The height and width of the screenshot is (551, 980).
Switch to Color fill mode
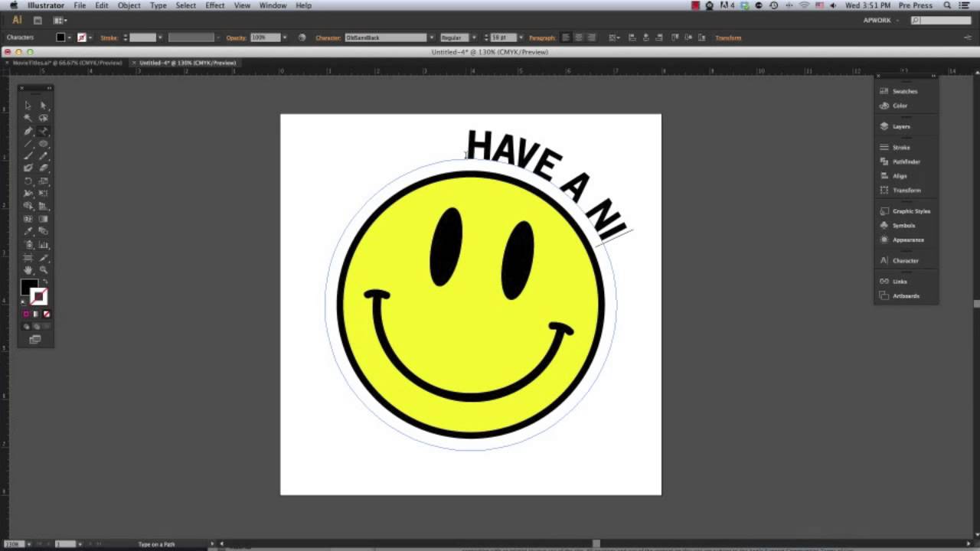tap(26, 314)
